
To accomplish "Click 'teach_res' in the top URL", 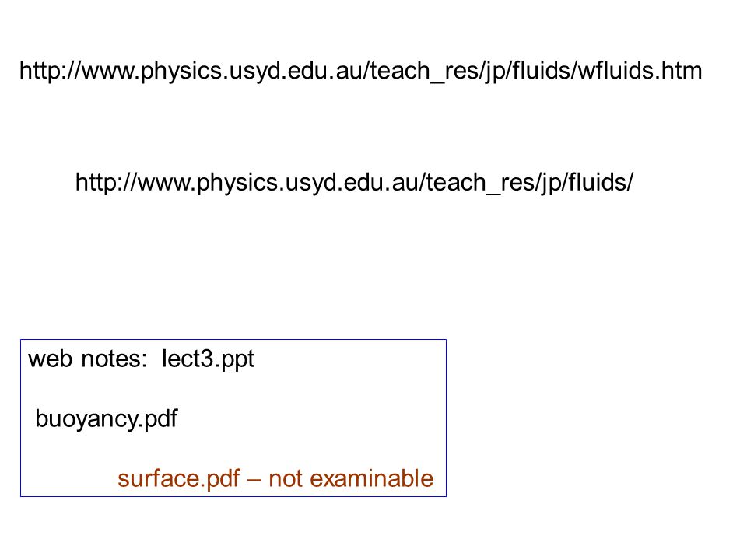I will pyautogui.click(x=425, y=72).
